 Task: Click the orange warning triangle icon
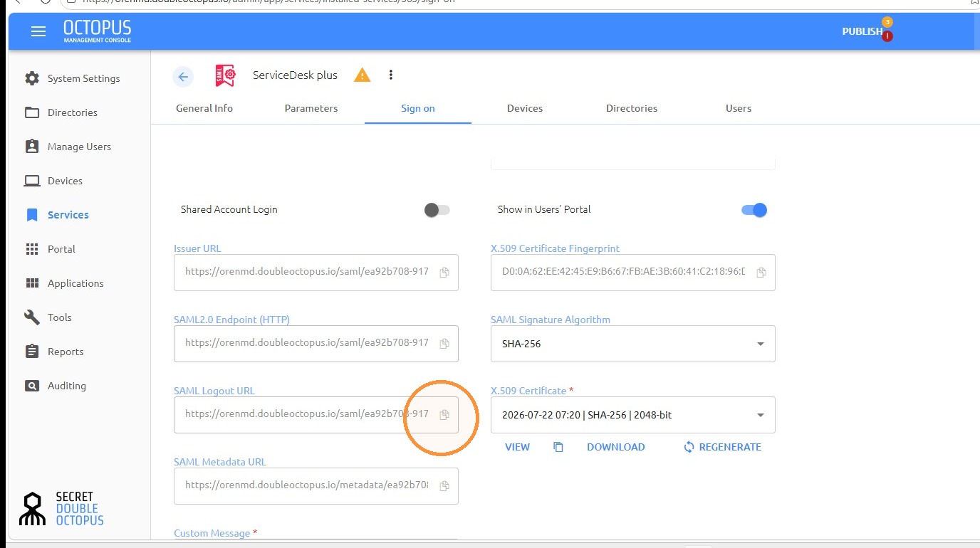click(x=363, y=75)
